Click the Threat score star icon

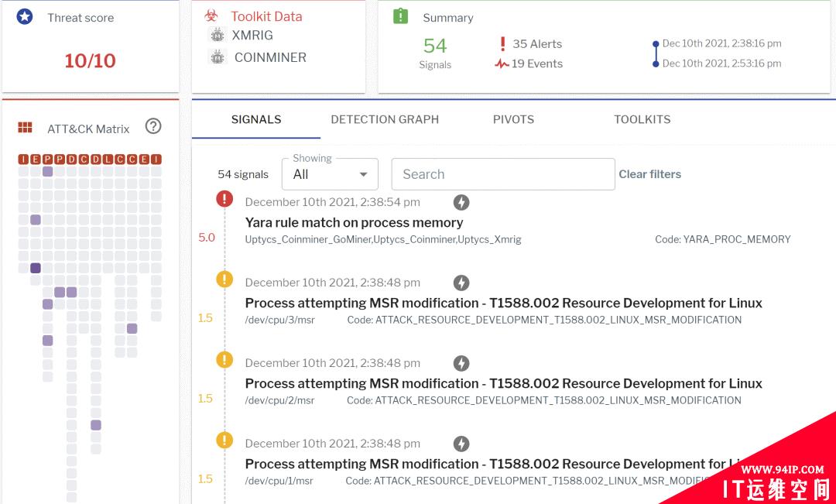pos(25,17)
